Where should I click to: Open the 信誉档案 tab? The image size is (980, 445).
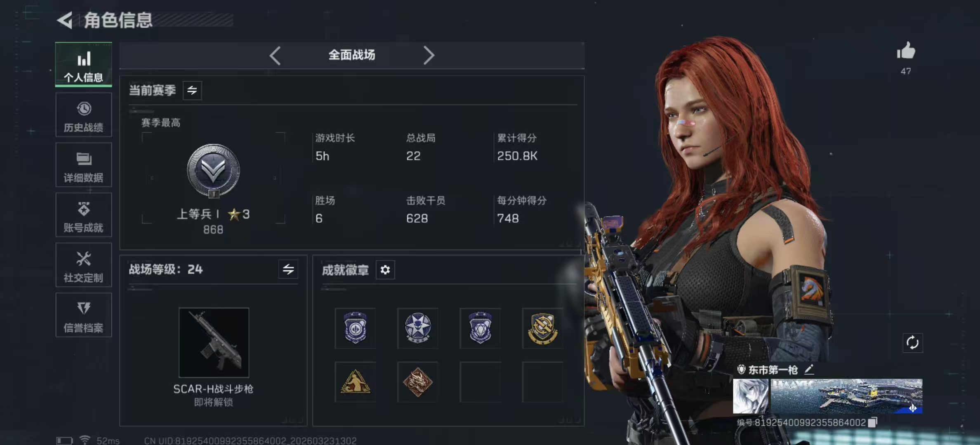point(84,315)
